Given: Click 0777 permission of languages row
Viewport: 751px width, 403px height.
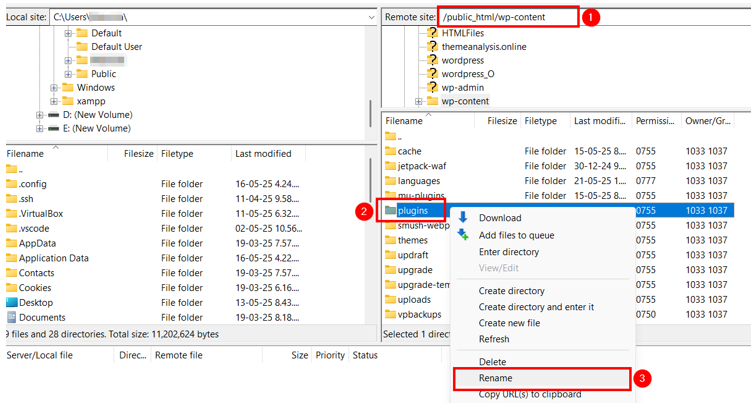Looking at the screenshot, I should click(646, 181).
